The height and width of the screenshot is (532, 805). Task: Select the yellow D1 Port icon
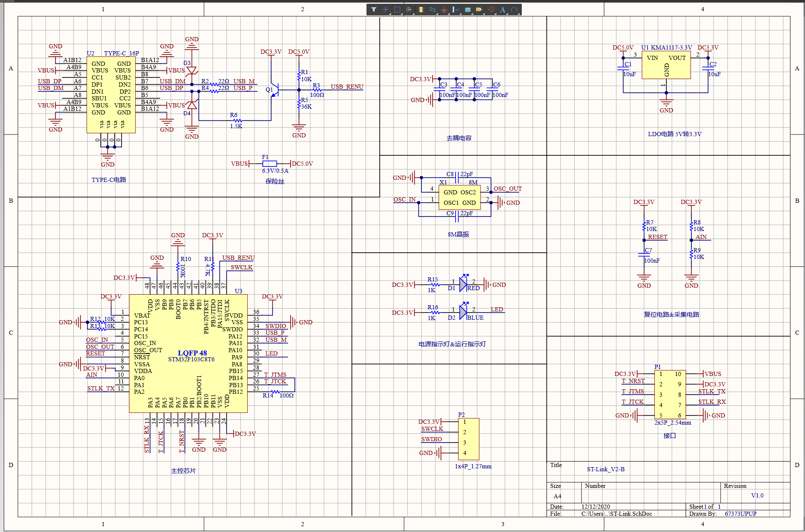479,10
